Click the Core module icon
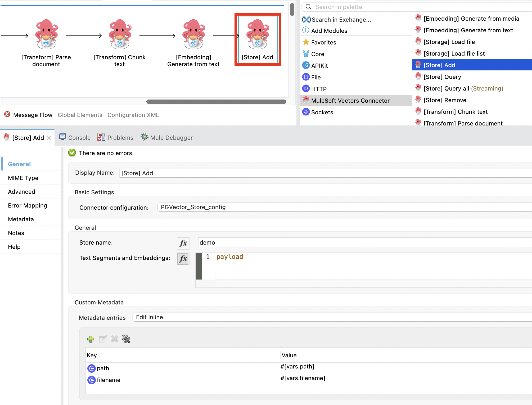 click(306, 54)
